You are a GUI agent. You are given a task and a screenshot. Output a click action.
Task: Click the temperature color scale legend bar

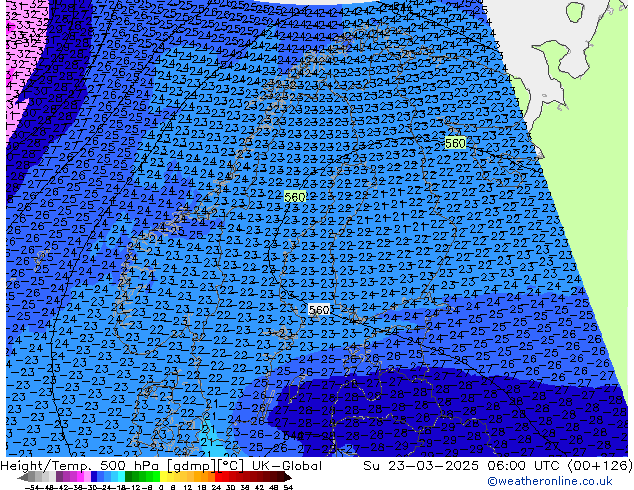point(155,477)
